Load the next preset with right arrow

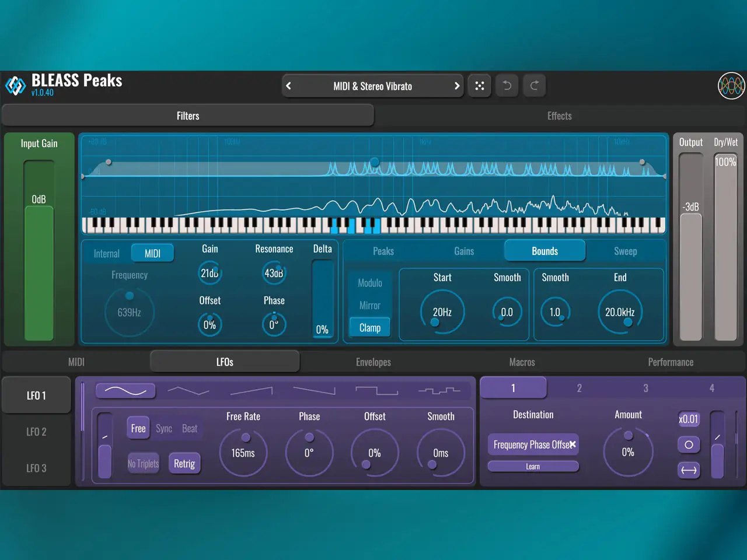[457, 86]
